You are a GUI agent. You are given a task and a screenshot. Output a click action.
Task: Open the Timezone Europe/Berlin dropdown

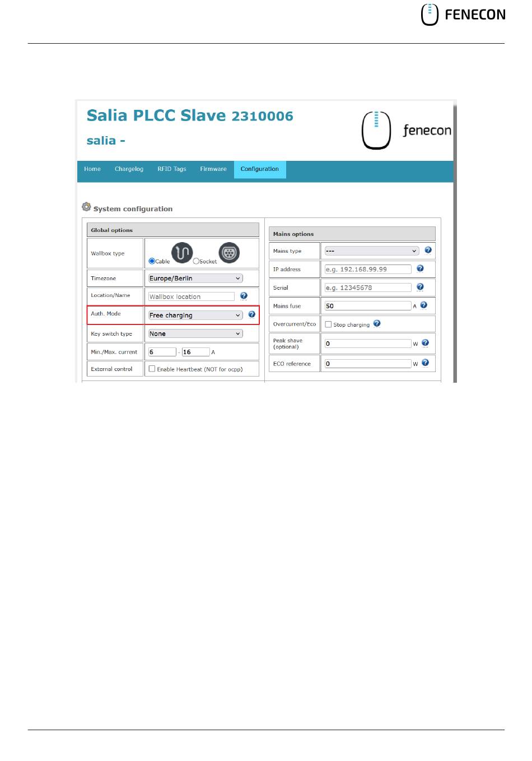pos(195,279)
